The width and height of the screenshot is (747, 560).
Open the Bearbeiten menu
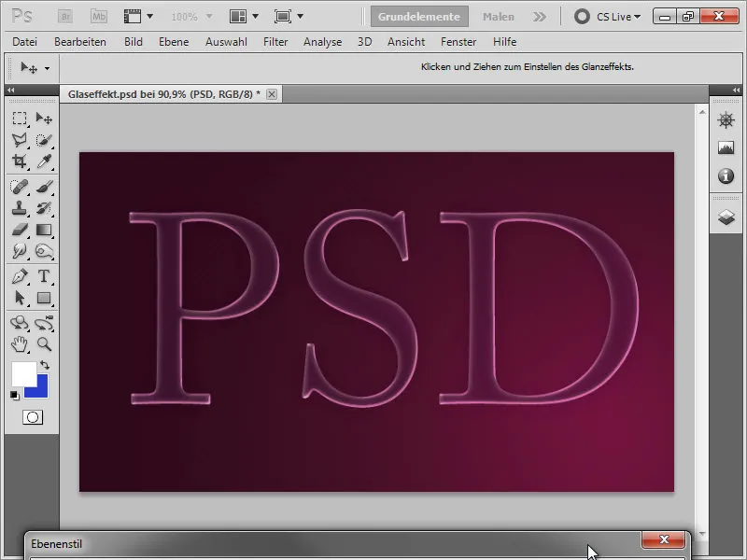(x=80, y=42)
